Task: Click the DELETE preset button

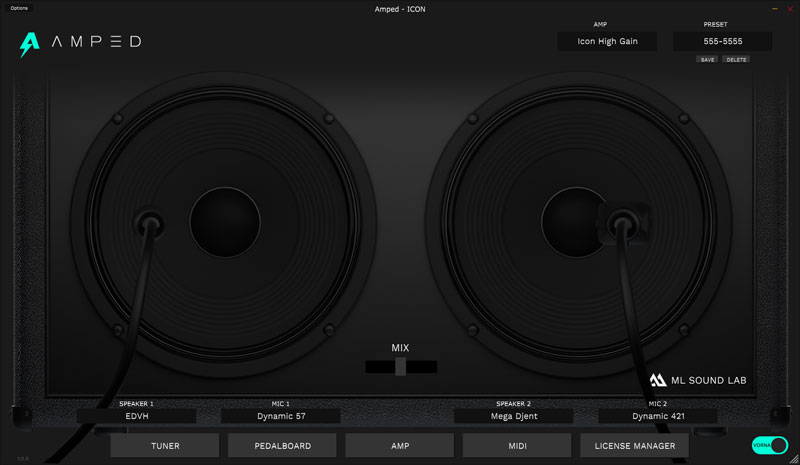Action: click(736, 60)
